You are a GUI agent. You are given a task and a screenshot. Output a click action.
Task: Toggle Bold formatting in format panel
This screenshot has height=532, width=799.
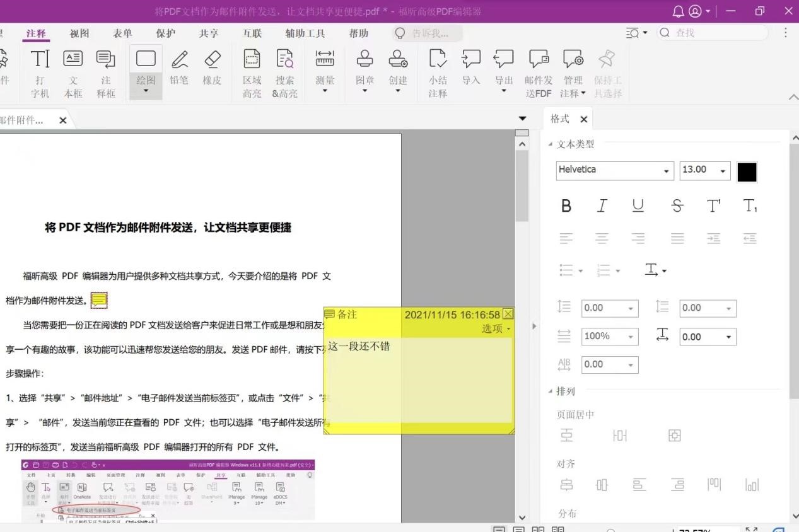tap(566, 205)
